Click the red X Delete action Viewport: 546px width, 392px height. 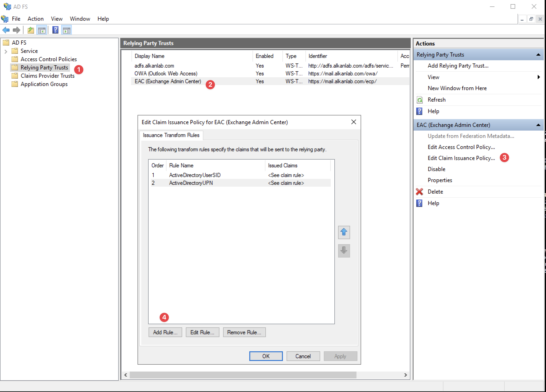pyautogui.click(x=420, y=192)
